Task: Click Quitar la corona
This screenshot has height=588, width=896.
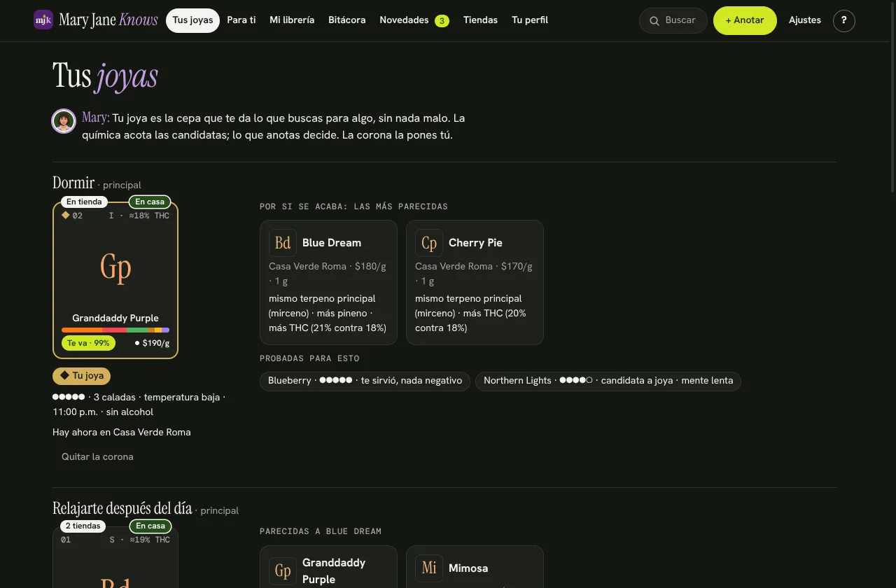Action: [97, 457]
